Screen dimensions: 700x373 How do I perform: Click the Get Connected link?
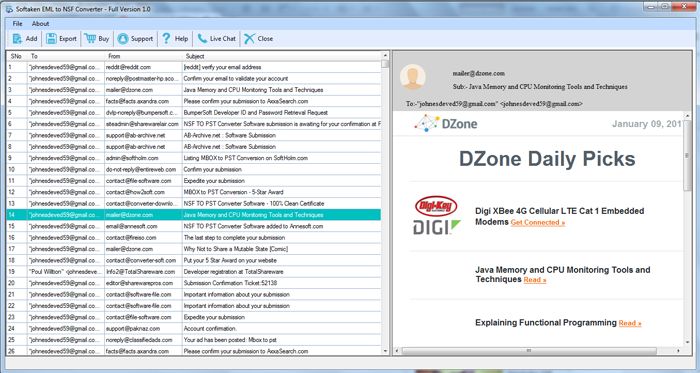538,223
